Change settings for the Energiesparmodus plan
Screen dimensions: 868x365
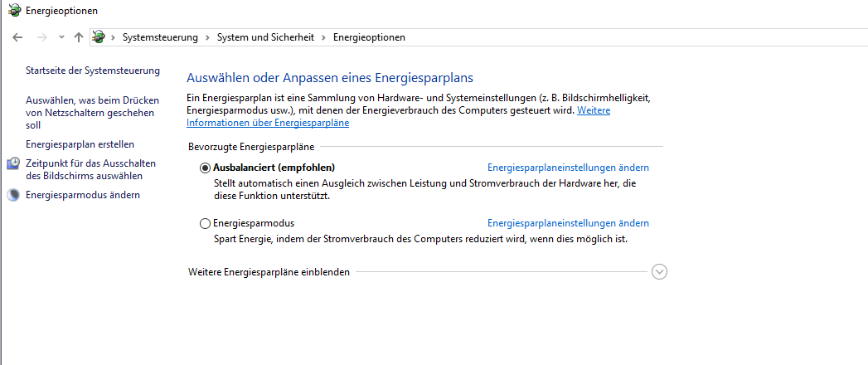(568, 223)
